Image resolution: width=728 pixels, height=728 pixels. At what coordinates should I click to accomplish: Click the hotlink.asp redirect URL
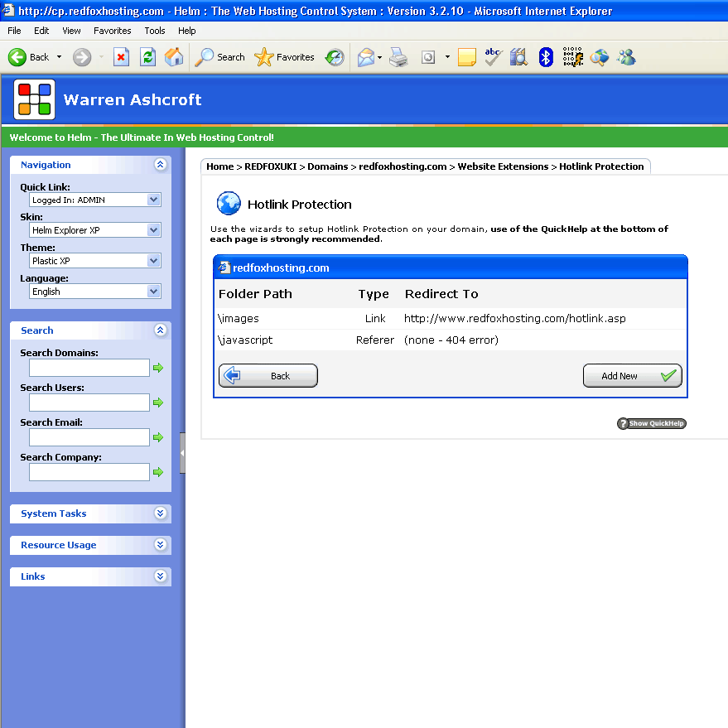click(515, 319)
